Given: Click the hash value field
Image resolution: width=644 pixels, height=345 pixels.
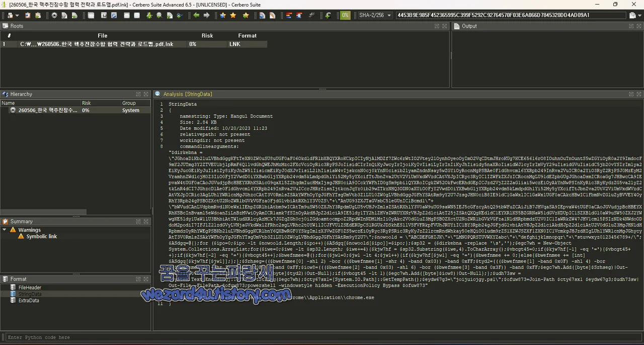Looking at the screenshot, I should click(x=511, y=15).
